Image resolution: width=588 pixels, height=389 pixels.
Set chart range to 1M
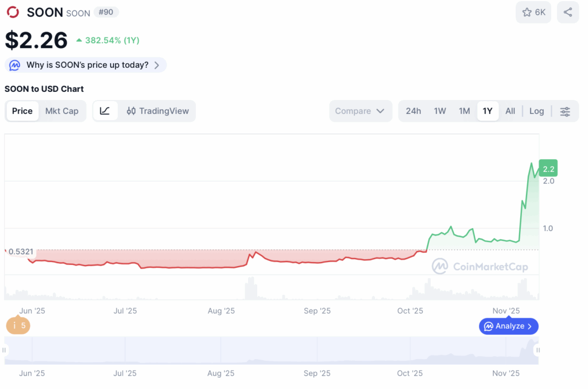coord(464,111)
